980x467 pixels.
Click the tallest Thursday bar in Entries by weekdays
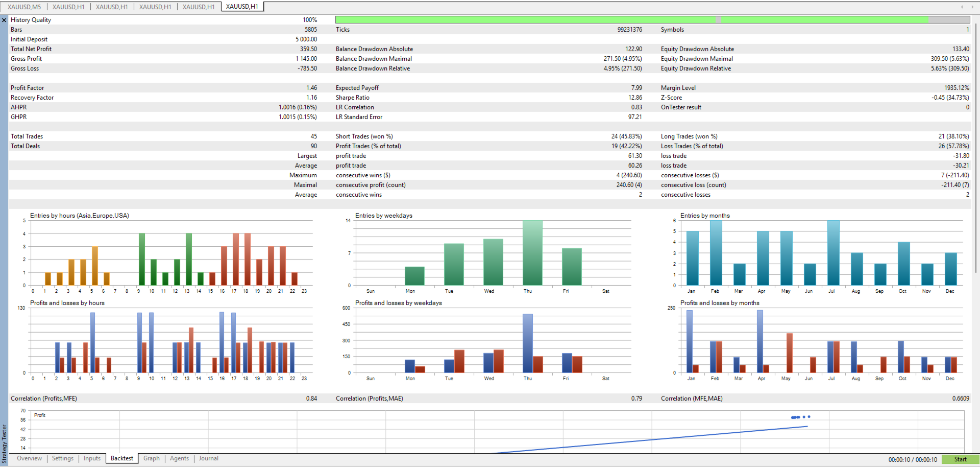point(532,253)
